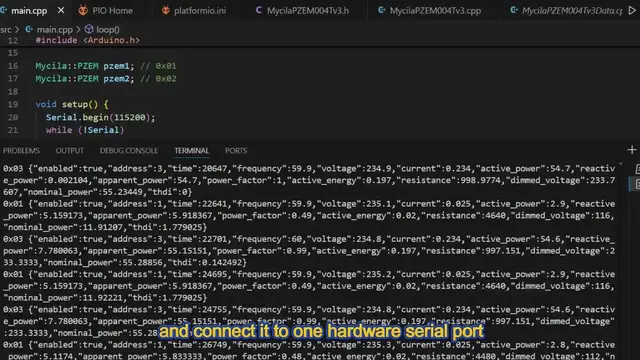The width and height of the screenshot is (640, 360).
Task: Click line number 16 in the gutter
Action: click(x=13, y=66)
